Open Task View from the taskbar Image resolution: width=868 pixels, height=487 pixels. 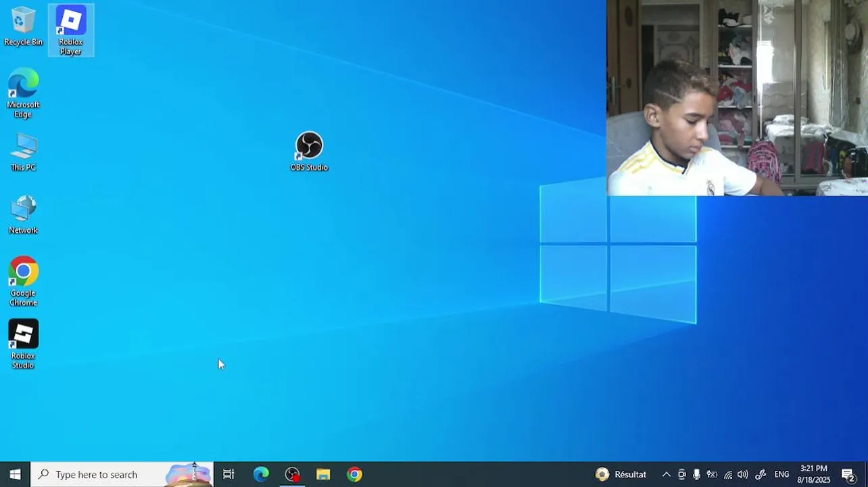tap(228, 474)
